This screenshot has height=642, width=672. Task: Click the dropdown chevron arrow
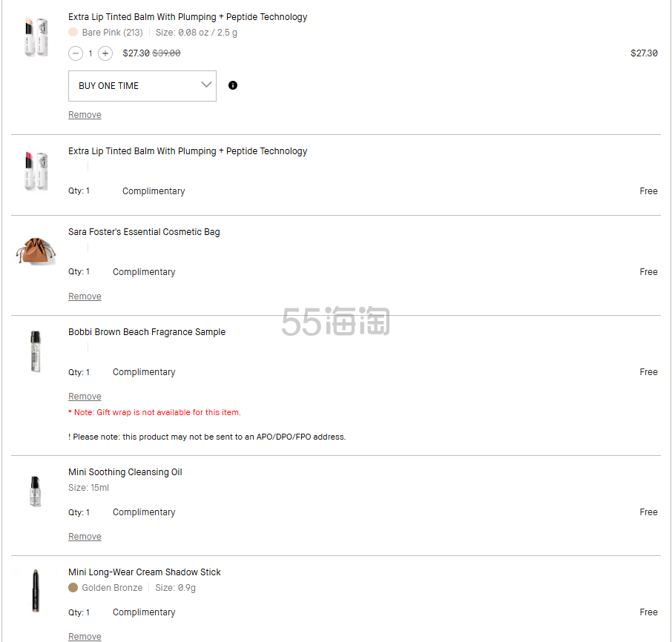tap(206, 85)
